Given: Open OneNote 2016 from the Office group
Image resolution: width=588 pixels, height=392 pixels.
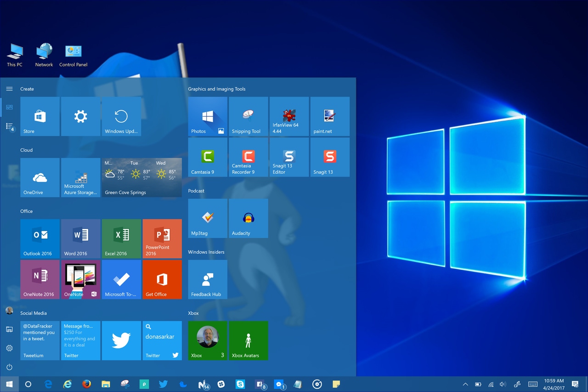Looking at the screenshot, I should pyautogui.click(x=40, y=278).
